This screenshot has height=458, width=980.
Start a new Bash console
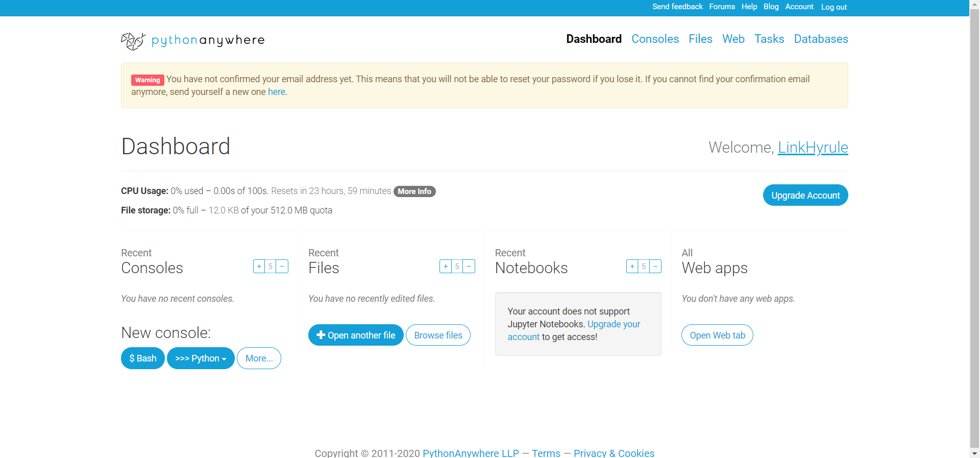(143, 358)
